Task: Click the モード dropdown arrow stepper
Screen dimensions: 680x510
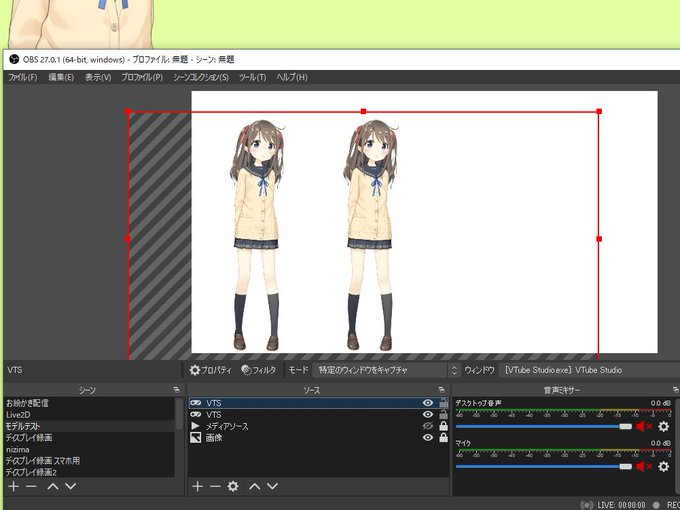Action: point(454,370)
